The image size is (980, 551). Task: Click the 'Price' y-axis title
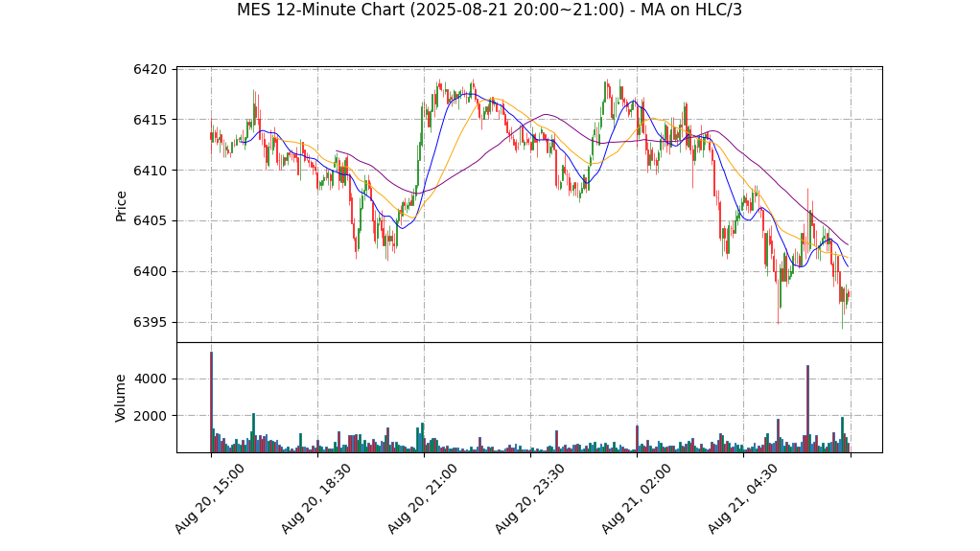coord(121,206)
